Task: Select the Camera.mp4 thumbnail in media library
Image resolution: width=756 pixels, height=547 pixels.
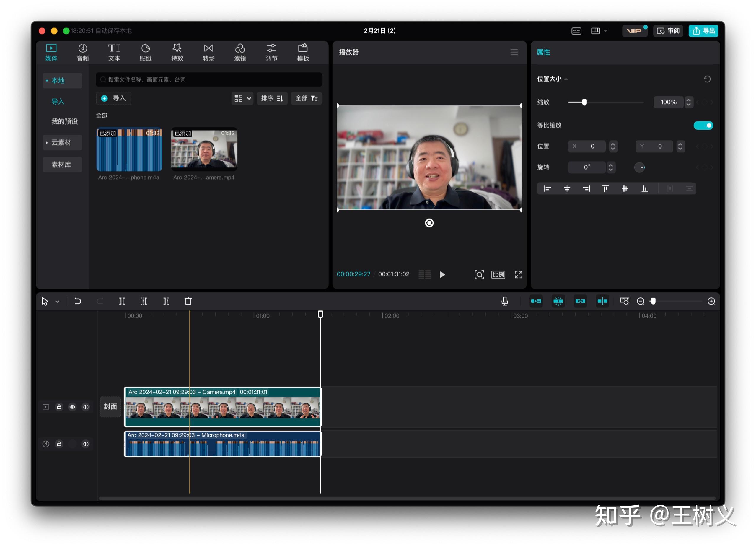Action: [x=204, y=149]
